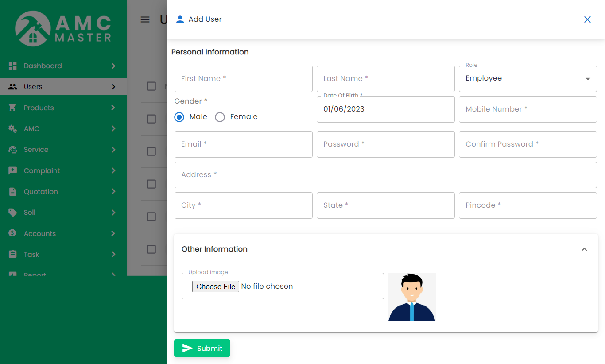This screenshot has width=605, height=364.
Task: Open the Task menu item
Action: 32,254
